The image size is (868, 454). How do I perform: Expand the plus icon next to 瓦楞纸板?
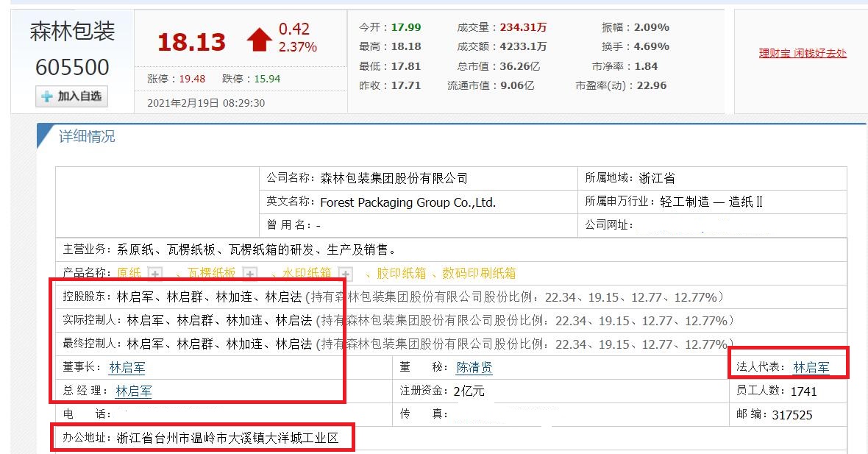[250, 274]
